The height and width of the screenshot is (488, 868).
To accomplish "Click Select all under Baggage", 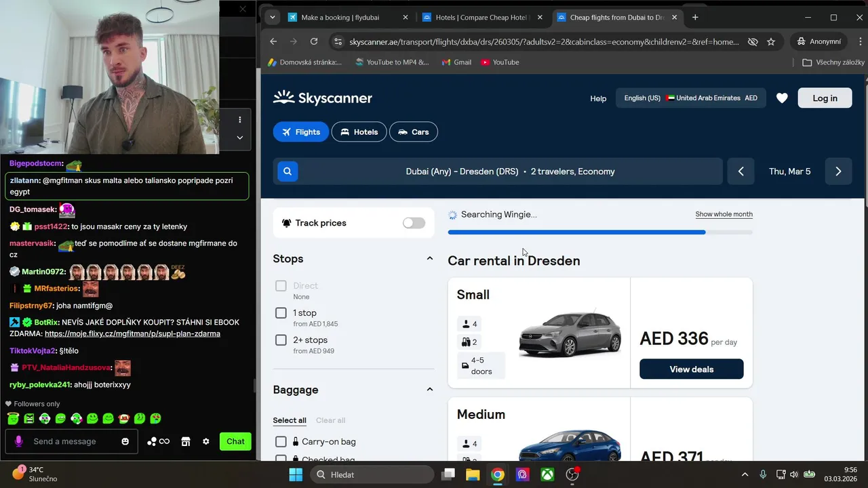I will (x=290, y=420).
